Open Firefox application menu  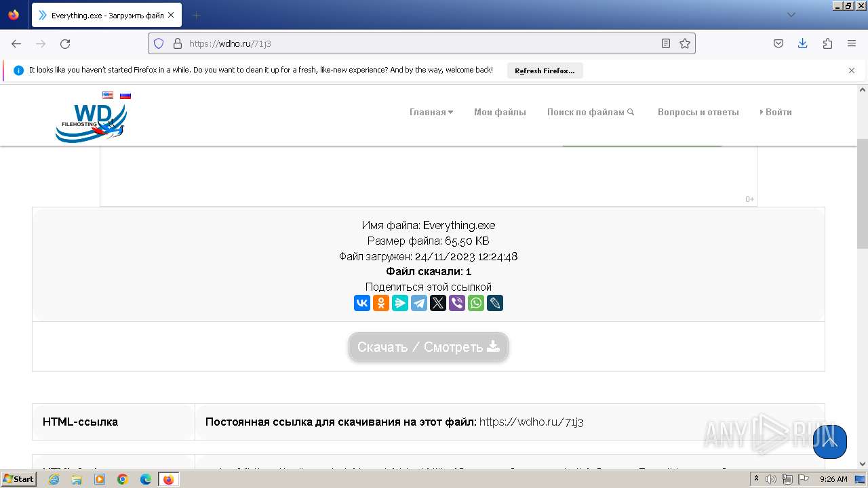pos(852,43)
